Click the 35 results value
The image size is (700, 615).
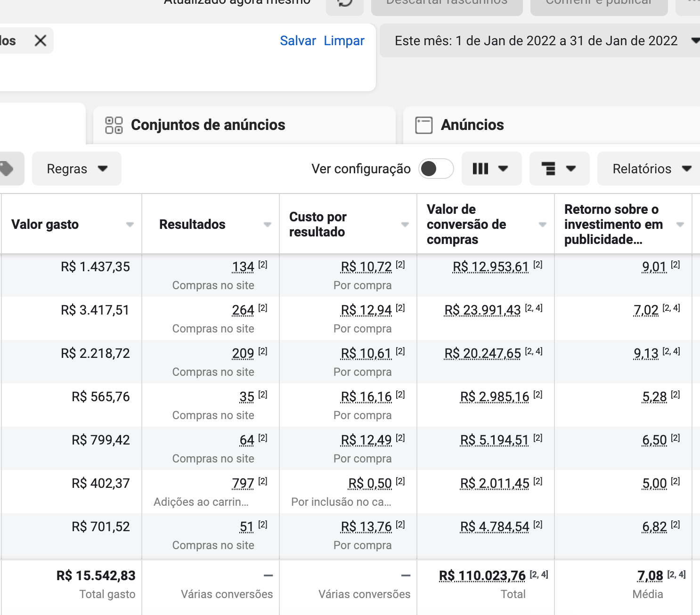point(247,397)
